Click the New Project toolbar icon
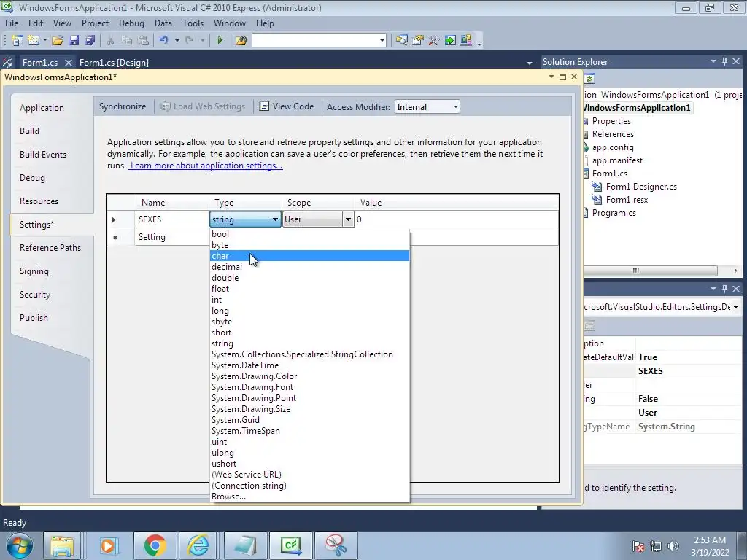747x560 pixels. 18,41
